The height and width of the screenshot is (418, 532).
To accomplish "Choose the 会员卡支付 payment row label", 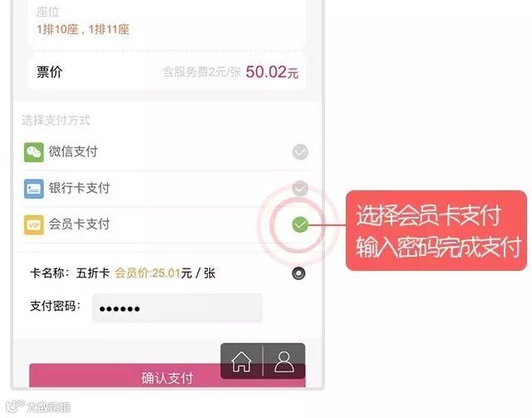I will pos(80,224).
